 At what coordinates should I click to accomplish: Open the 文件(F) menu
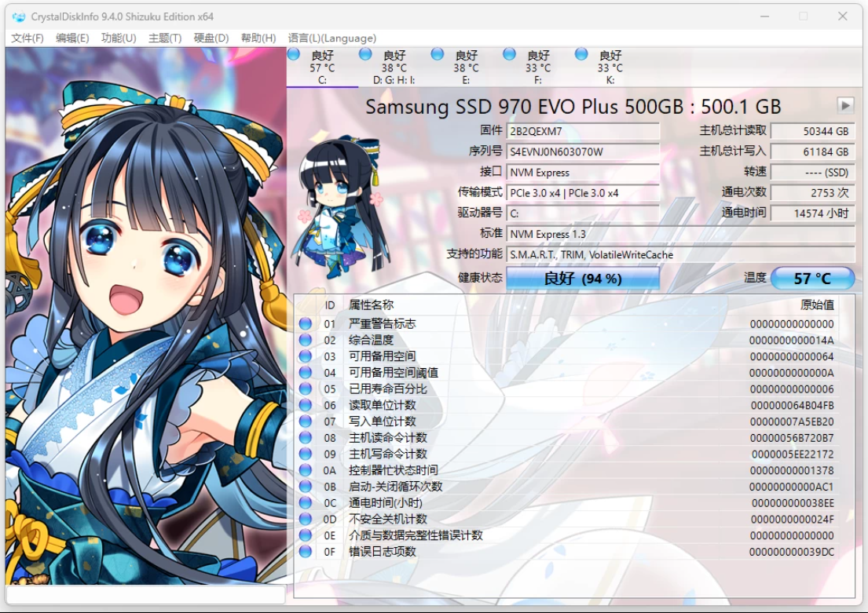[x=27, y=38]
